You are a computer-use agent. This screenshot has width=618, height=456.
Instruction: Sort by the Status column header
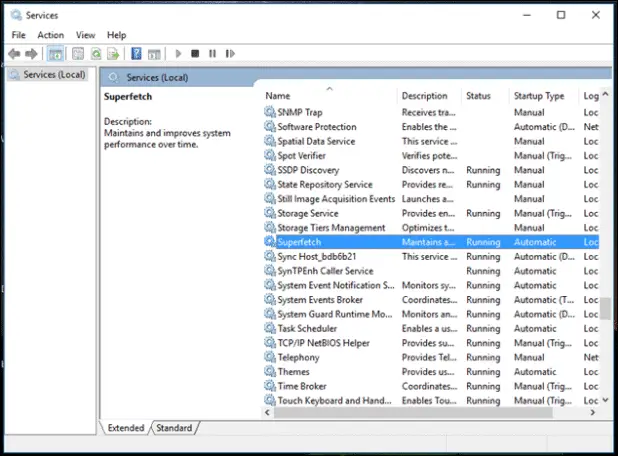[x=485, y=96]
